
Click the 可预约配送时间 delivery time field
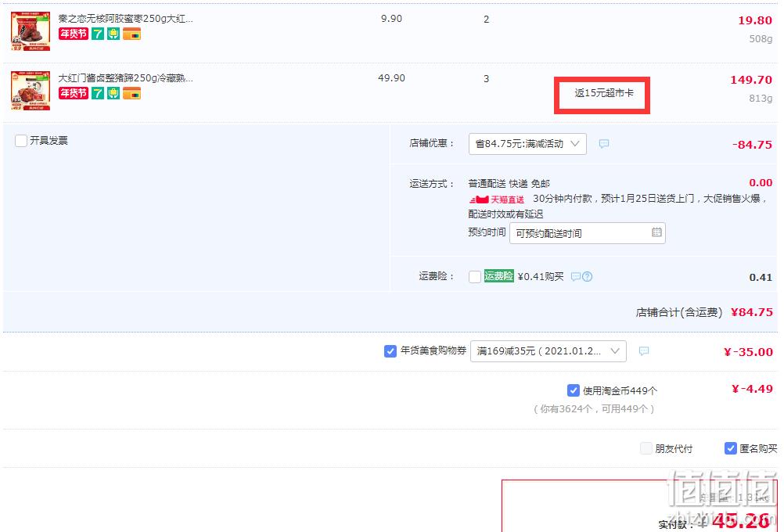(588, 233)
